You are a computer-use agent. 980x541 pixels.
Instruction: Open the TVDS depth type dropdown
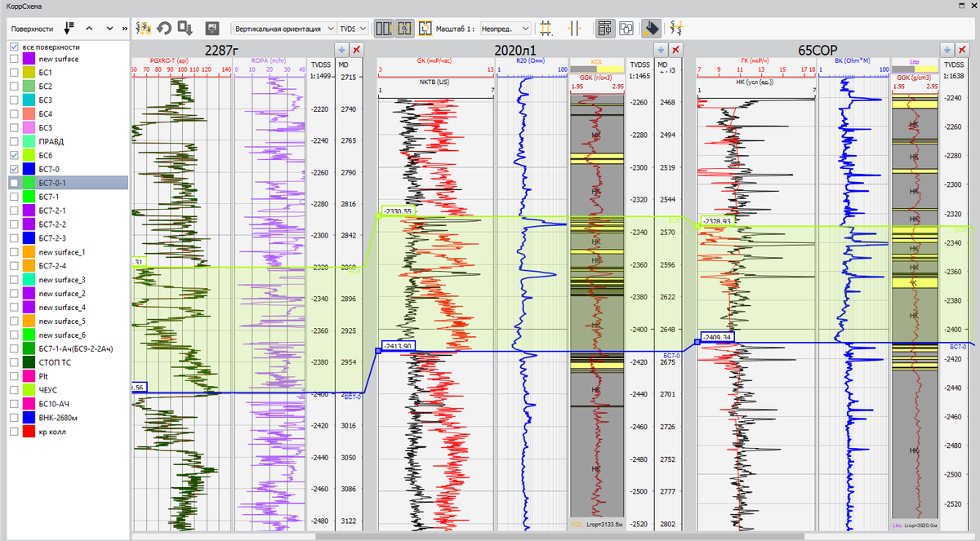pyautogui.click(x=352, y=28)
